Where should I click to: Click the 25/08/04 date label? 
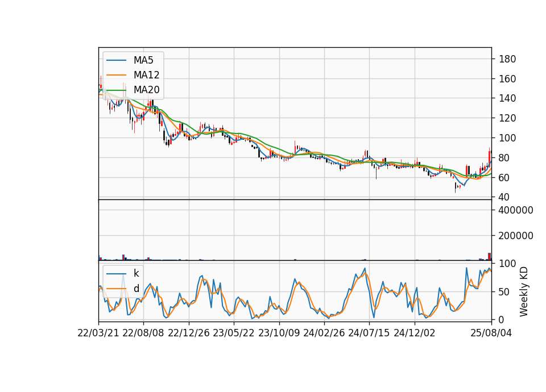click(x=491, y=333)
